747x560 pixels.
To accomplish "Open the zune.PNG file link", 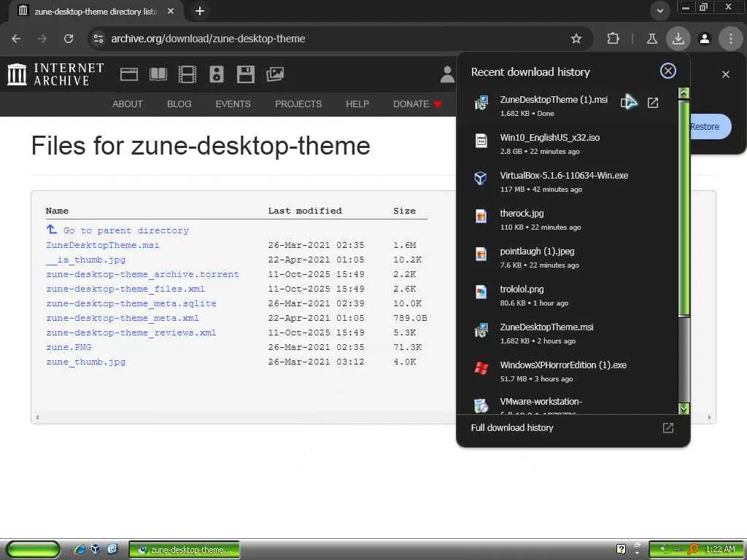I will point(69,347).
